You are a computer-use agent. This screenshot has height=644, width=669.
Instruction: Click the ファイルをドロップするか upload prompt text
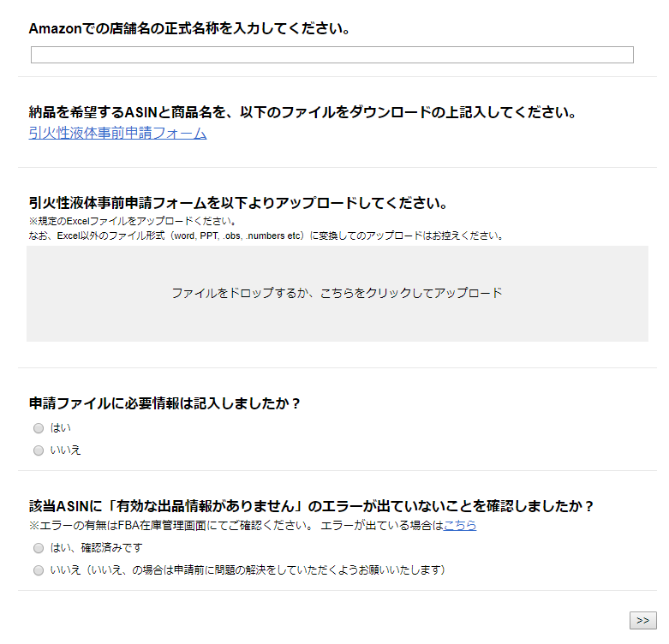[x=337, y=293]
